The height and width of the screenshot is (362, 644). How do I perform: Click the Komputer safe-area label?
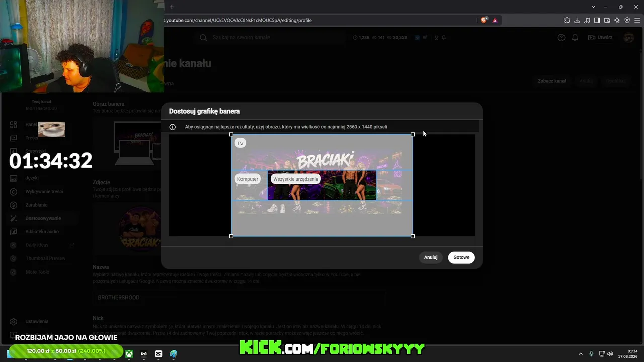tap(248, 179)
